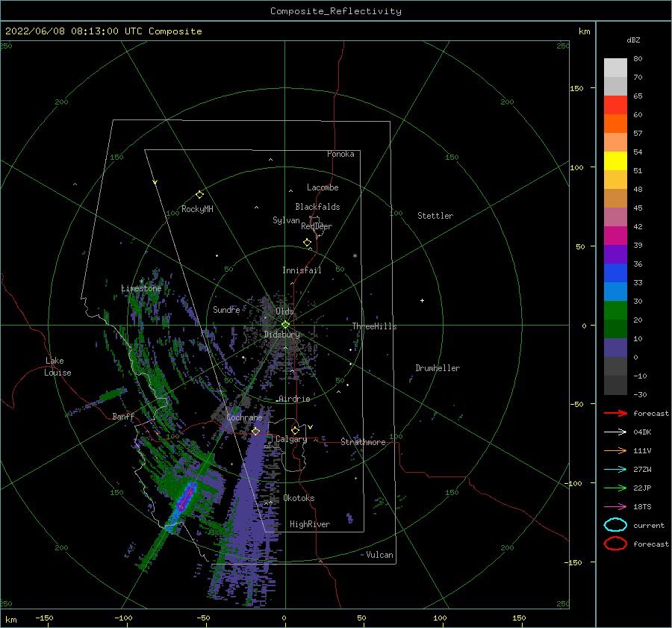Click the yellow radar-center diamond near Olds
Screen dimensions: 672x628
click(x=285, y=325)
